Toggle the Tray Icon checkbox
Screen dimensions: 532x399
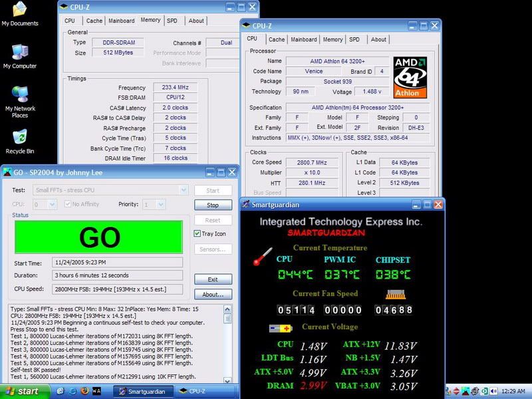[x=197, y=233]
